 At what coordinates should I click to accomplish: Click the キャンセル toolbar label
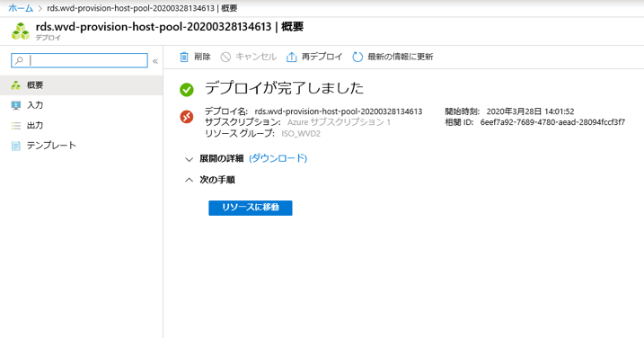click(256, 57)
